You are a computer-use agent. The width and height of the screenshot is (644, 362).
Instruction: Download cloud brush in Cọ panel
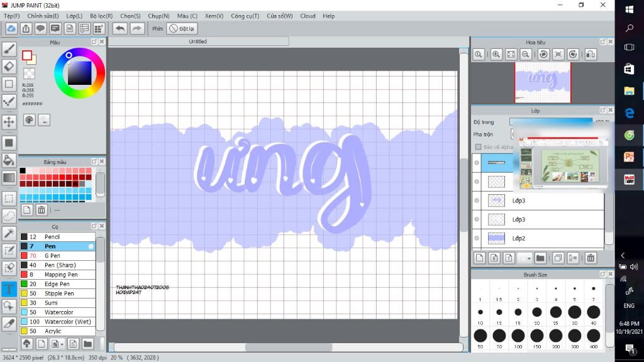pyautogui.click(x=26, y=344)
